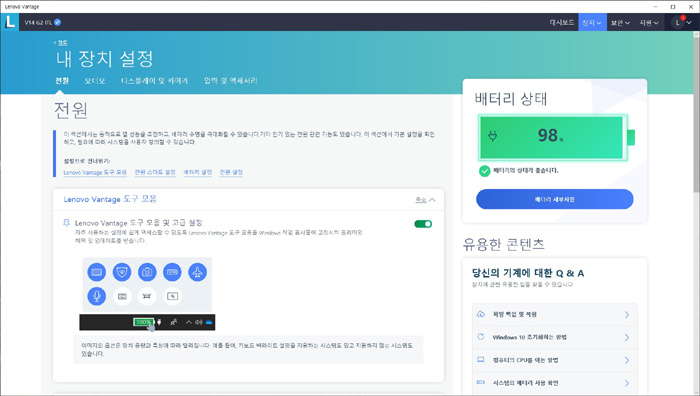Go back via the 홈 breadcrumb link
700x396 pixels.
[62, 43]
